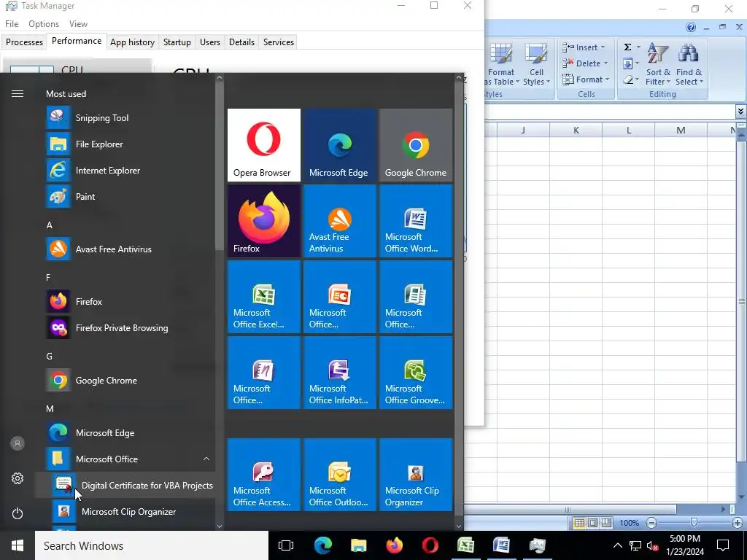The height and width of the screenshot is (560, 747).
Task: Open the Microsoft Office Word tile
Action: click(415, 221)
